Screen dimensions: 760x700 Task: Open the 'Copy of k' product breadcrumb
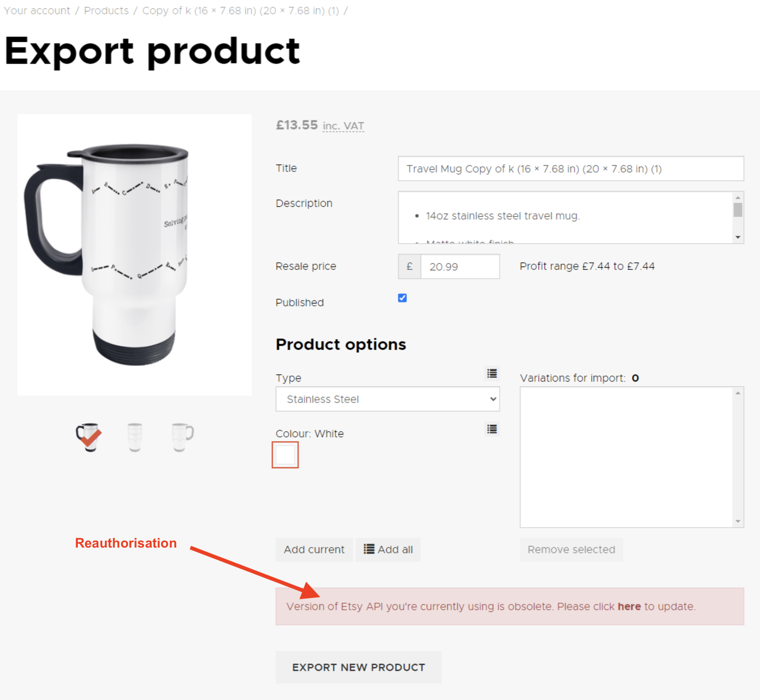point(240,11)
